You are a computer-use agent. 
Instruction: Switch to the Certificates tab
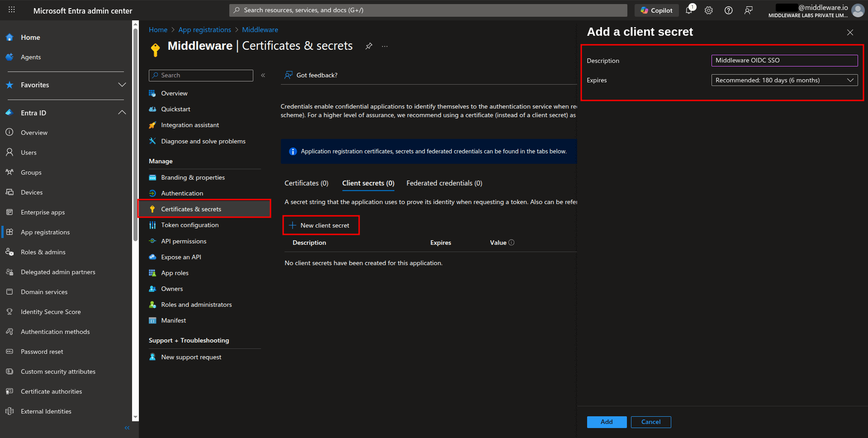(306, 183)
